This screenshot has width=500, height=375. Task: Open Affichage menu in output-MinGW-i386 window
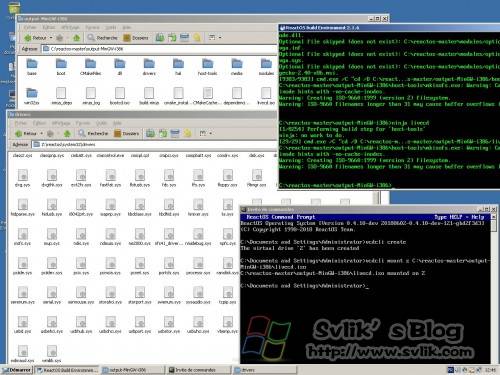(71, 27)
